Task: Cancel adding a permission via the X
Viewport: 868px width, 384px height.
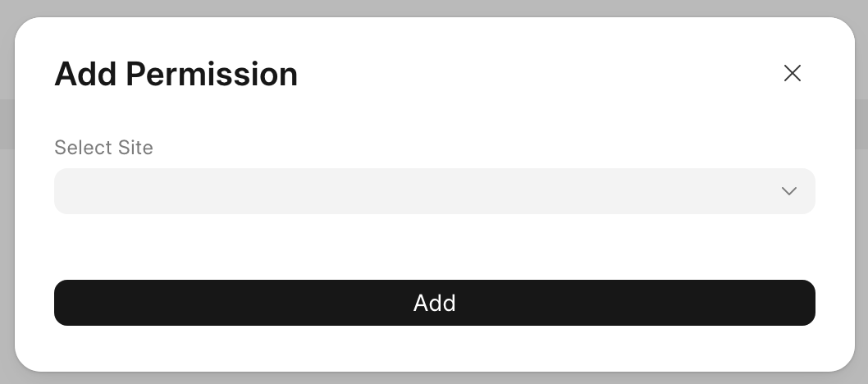Action: [792, 73]
